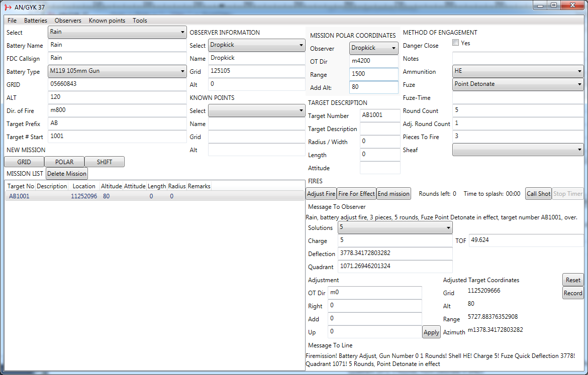Click the Adjustment Up field
The image size is (588, 375).
click(374, 332)
